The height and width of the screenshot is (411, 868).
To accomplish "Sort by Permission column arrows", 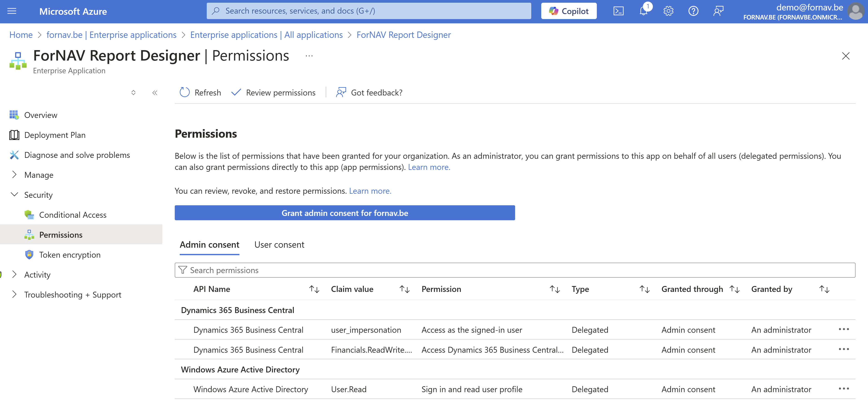I will pyautogui.click(x=555, y=289).
